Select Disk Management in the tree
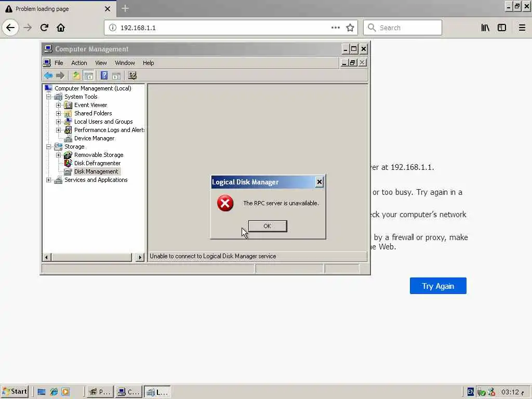 pyautogui.click(x=96, y=171)
